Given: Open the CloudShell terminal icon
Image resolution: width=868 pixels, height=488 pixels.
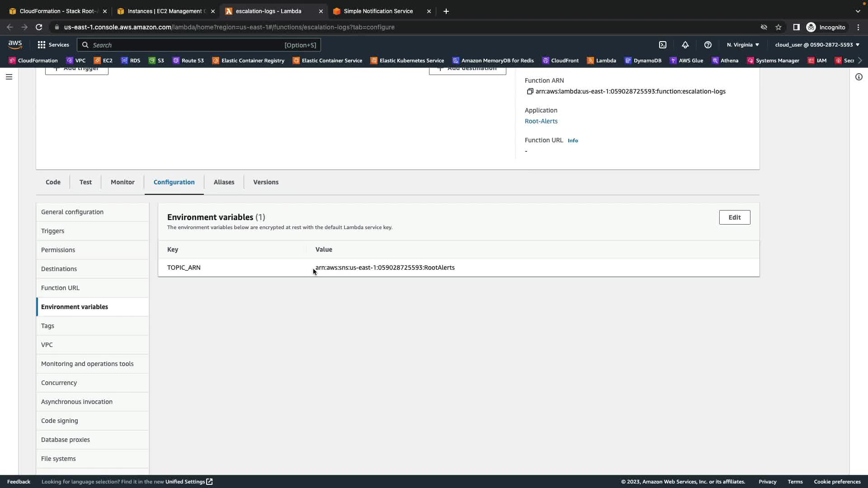Looking at the screenshot, I should 663,45.
